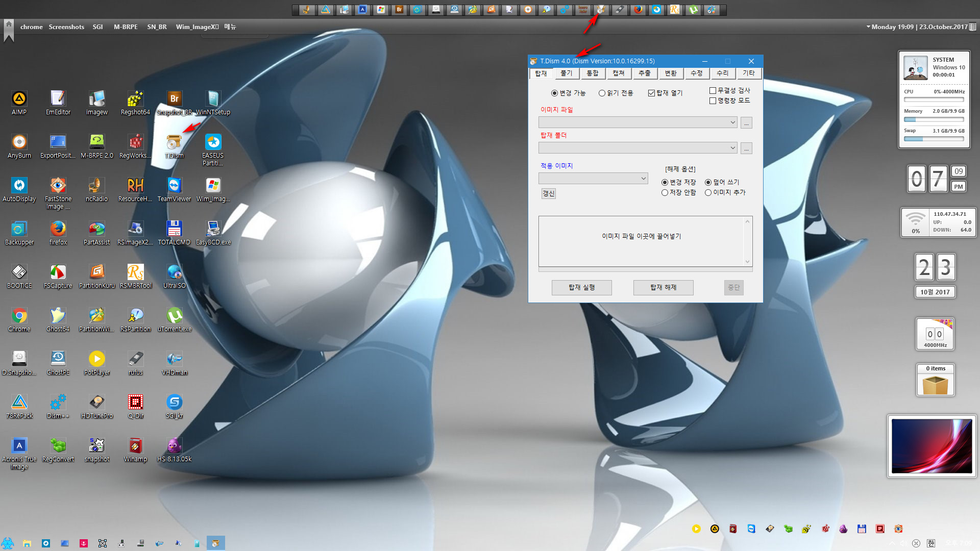Select the 덮어 쓰기 radio option
This screenshot has width=980, height=551.
(722, 182)
